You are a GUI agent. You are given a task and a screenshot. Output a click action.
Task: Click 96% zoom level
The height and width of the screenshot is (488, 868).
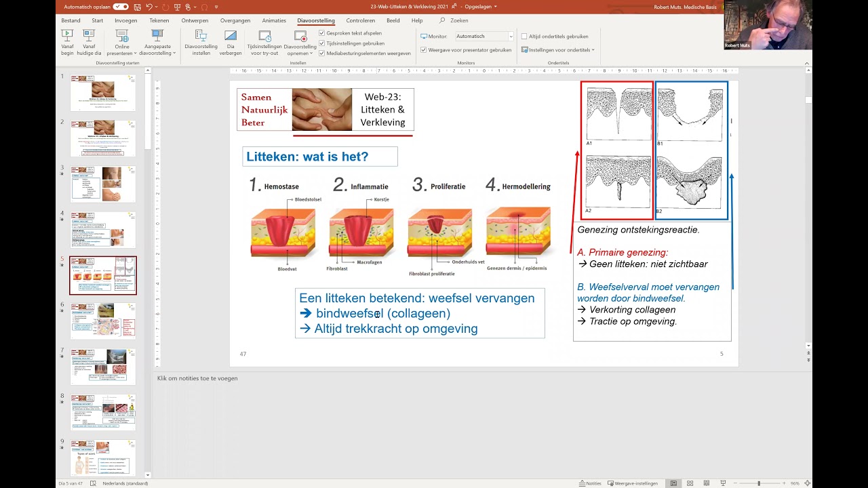coord(795,483)
